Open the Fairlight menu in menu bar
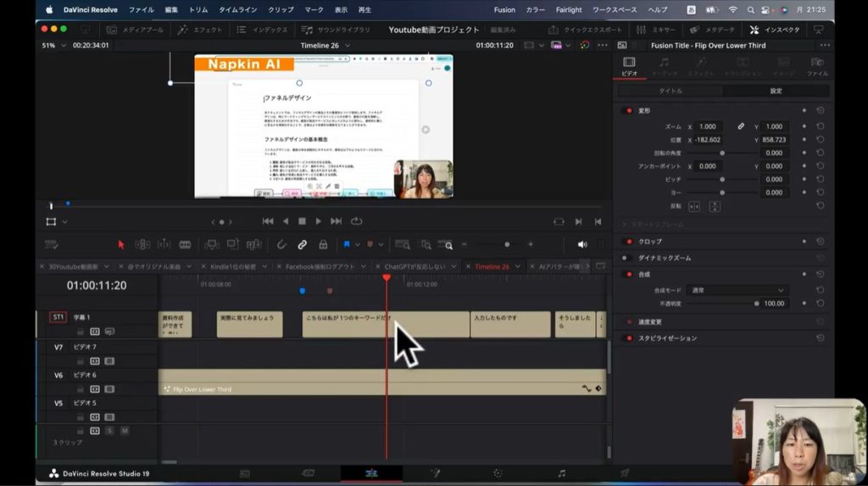The width and height of the screenshot is (868, 486). point(568,9)
